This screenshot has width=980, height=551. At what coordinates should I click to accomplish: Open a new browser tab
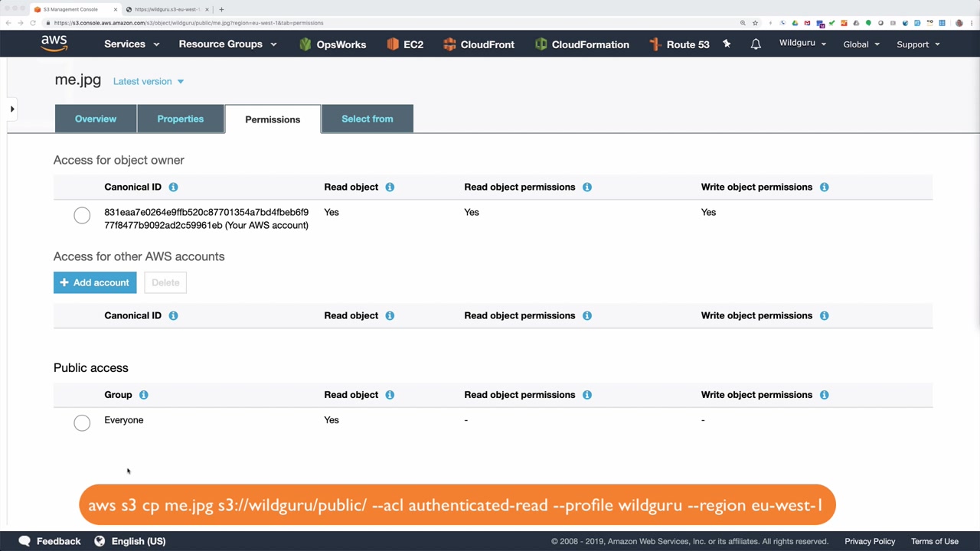[221, 9]
